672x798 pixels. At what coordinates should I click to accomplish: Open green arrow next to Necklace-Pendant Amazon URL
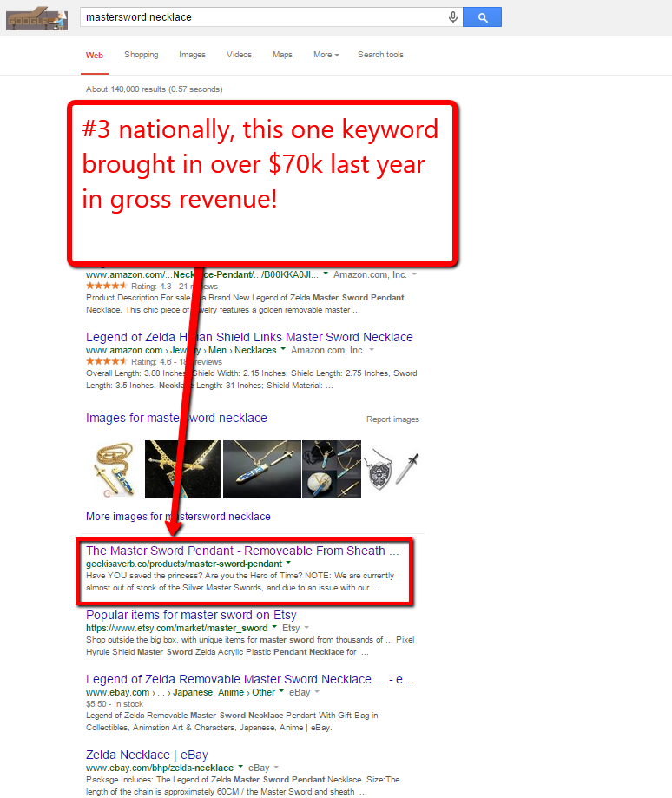pos(326,274)
